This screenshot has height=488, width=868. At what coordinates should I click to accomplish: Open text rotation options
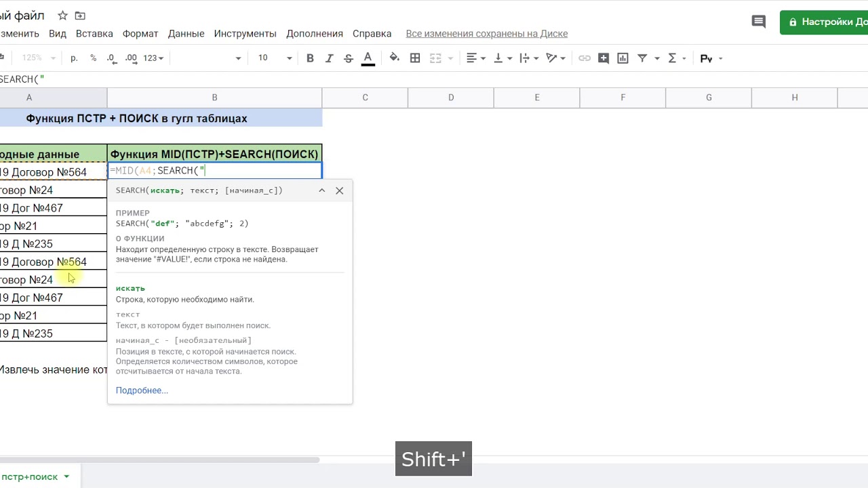[555, 58]
